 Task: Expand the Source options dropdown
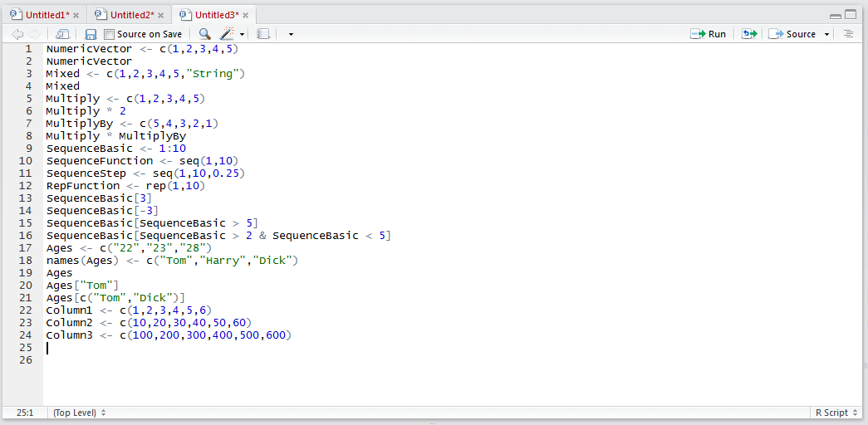point(826,34)
